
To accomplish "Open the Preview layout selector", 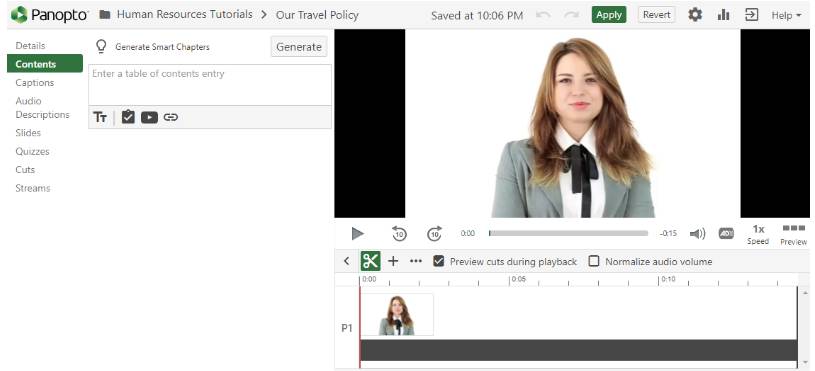I will coord(793,234).
